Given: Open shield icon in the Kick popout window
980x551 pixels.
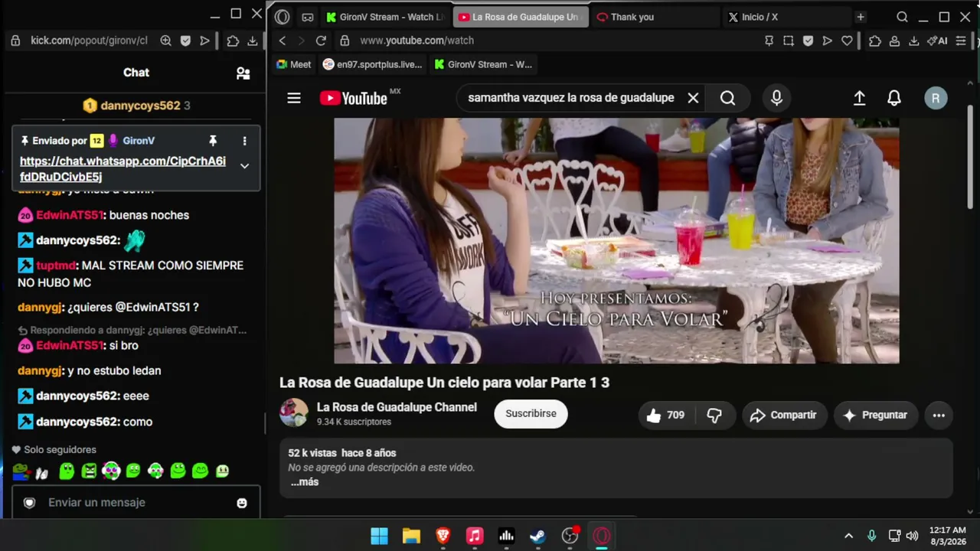Looking at the screenshot, I should tap(185, 41).
